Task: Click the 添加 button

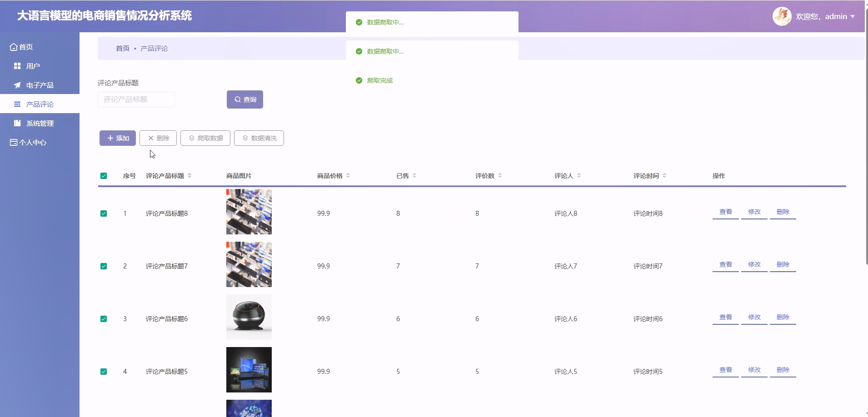Action: point(118,138)
